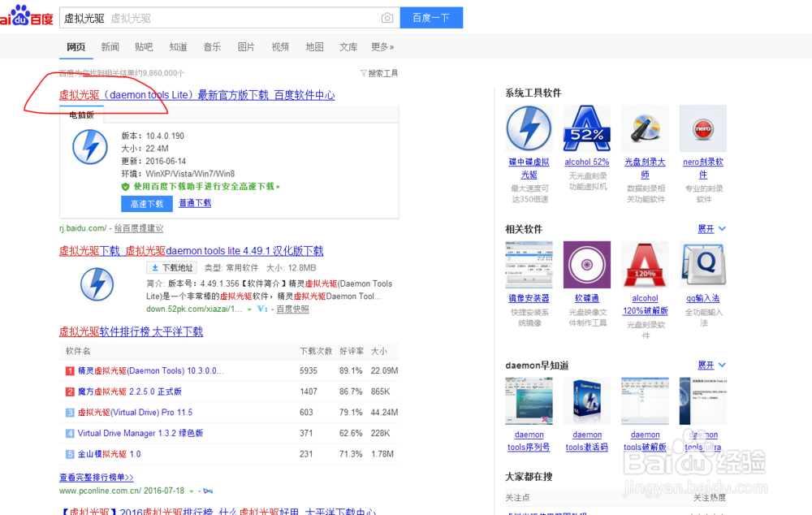This screenshot has height=515, width=812.
Task: Click the Baidu logo
Action: 26,16
